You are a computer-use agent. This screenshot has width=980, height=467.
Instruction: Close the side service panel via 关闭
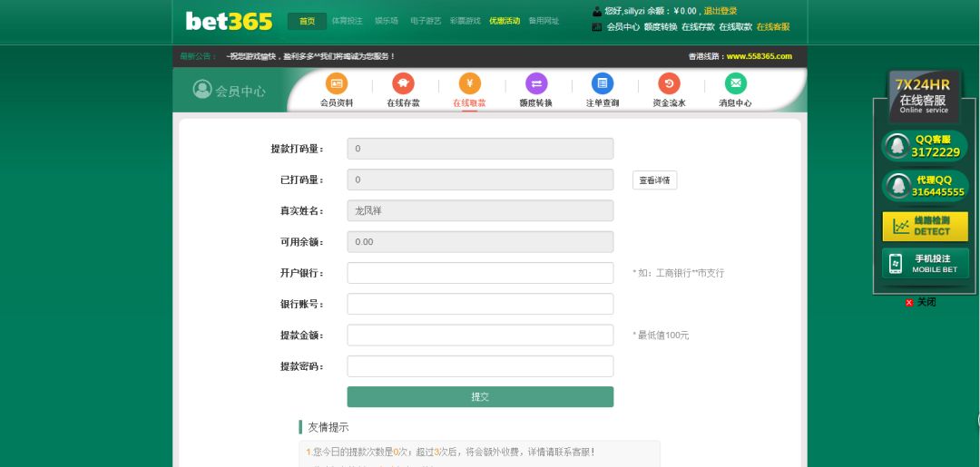coord(921,302)
